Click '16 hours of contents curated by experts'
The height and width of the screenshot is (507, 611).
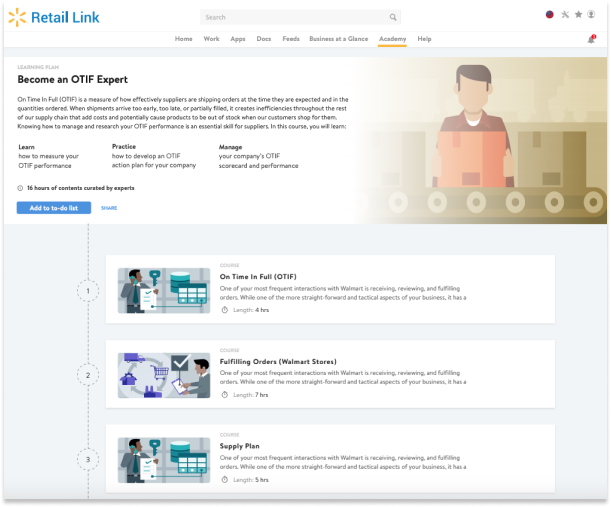tap(80, 188)
